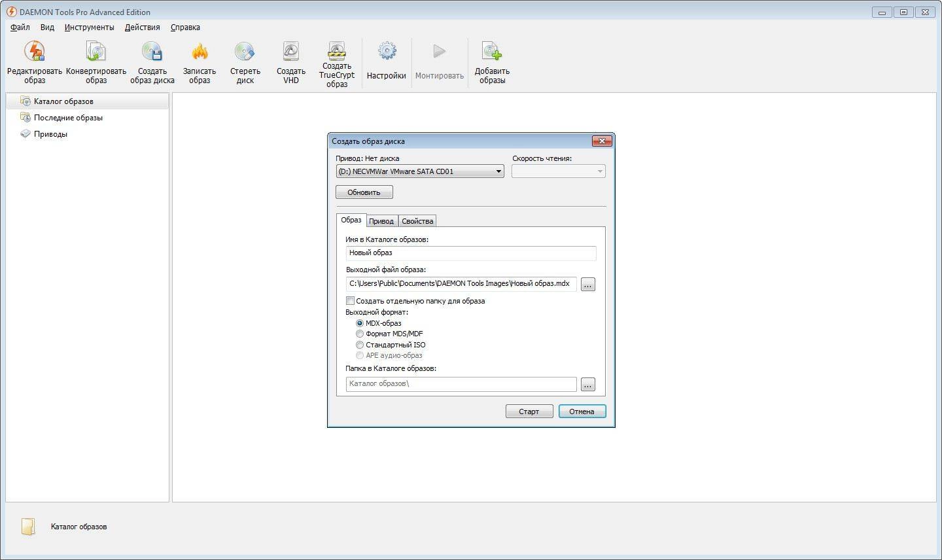Click the folder icon in the bottom panel
This screenshot has height=560, width=942.
27,527
